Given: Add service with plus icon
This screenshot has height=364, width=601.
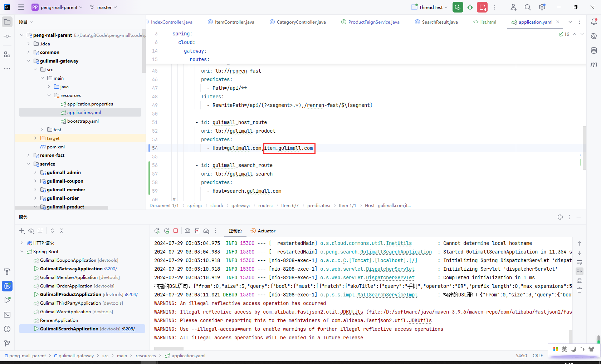Looking at the screenshot, I should pos(22,231).
